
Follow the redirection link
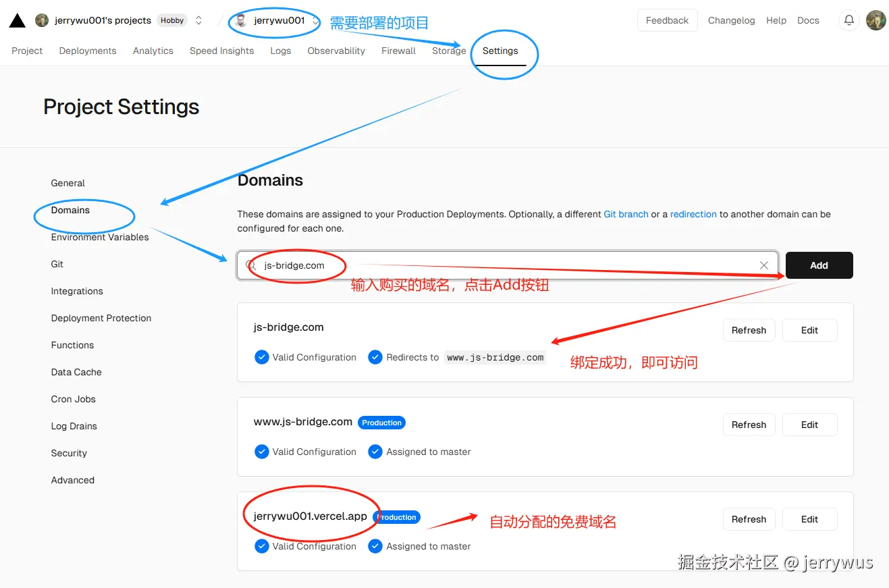tap(693, 214)
